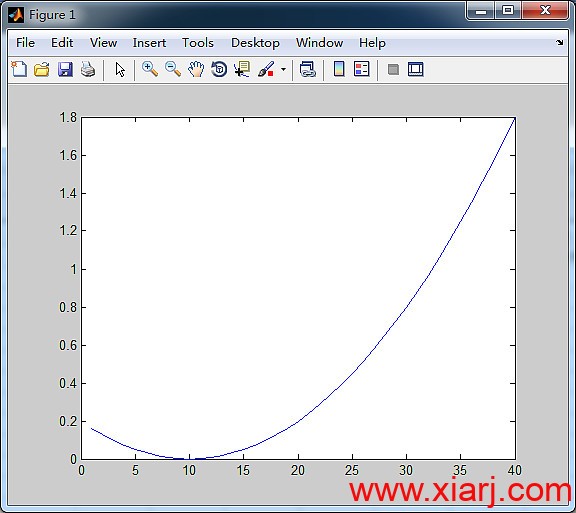The image size is (576, 513).
Task: Toggle the Data Cursor tool
Action: [242, 69]
